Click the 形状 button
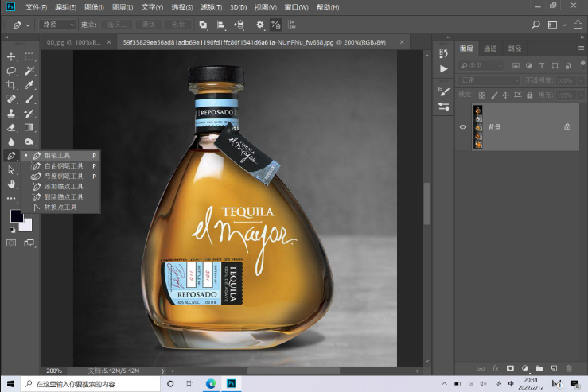588x392 pixels. (x=178, y=25)
